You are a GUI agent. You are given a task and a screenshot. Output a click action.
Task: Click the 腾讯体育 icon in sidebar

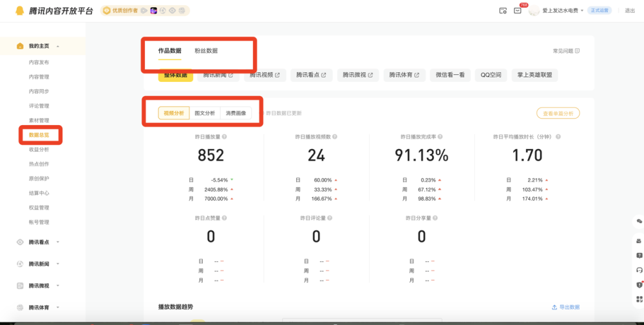coord(20,308)
